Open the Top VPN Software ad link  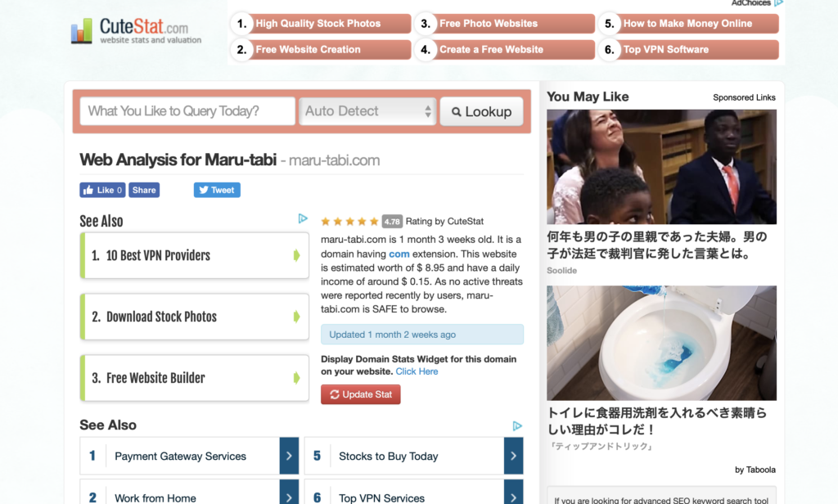tap(689, 50)
